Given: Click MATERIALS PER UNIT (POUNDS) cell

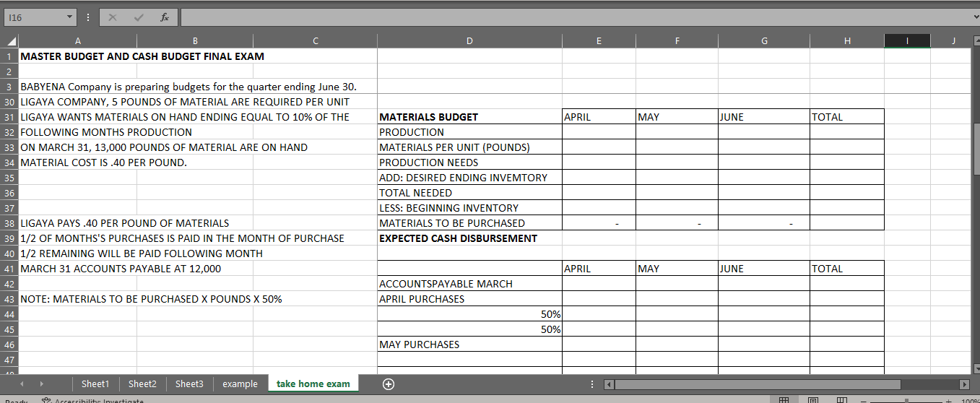Looking at the screenshot, I should 469,147.
